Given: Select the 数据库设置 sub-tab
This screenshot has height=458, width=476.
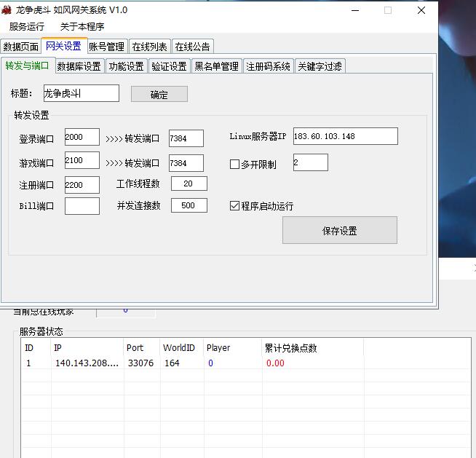Looking at the screenshot, I should [79, 66].
